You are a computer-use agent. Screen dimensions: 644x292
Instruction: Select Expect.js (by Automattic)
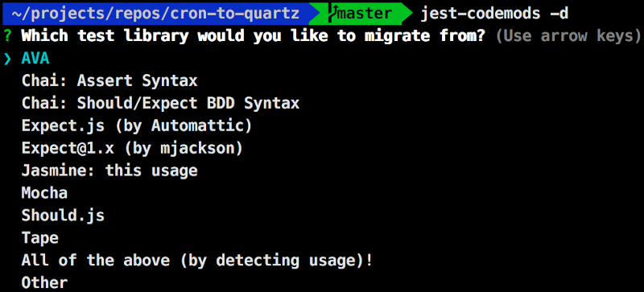click(137, 126)
